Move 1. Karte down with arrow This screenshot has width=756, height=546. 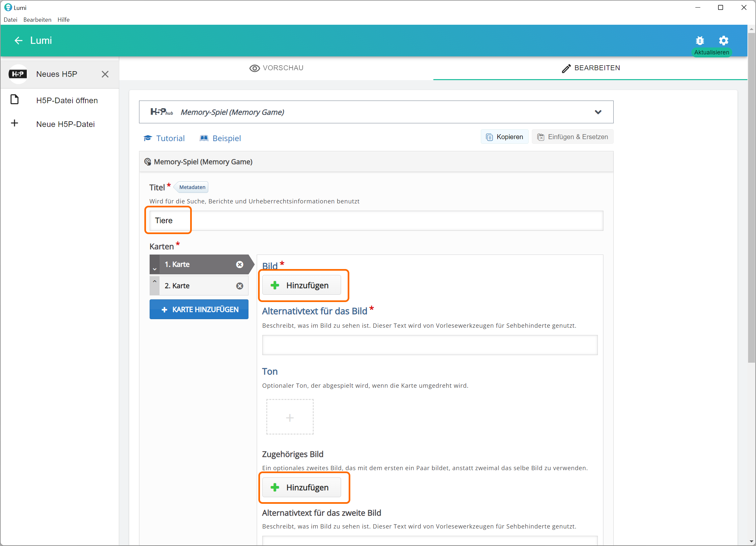pyautogui.click(x=155, y=268)
